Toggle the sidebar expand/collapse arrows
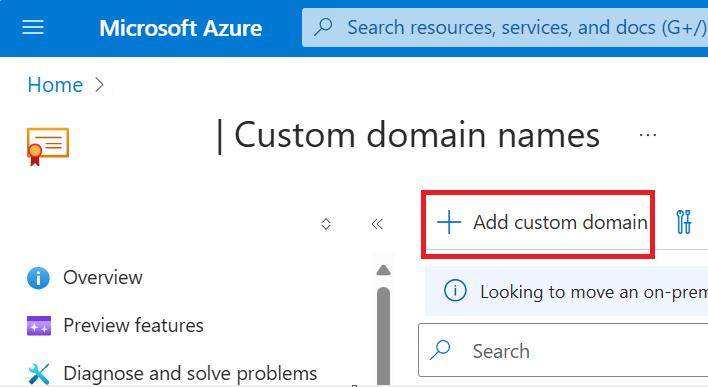This screenshot has width=708, height=387. point(326,224)
